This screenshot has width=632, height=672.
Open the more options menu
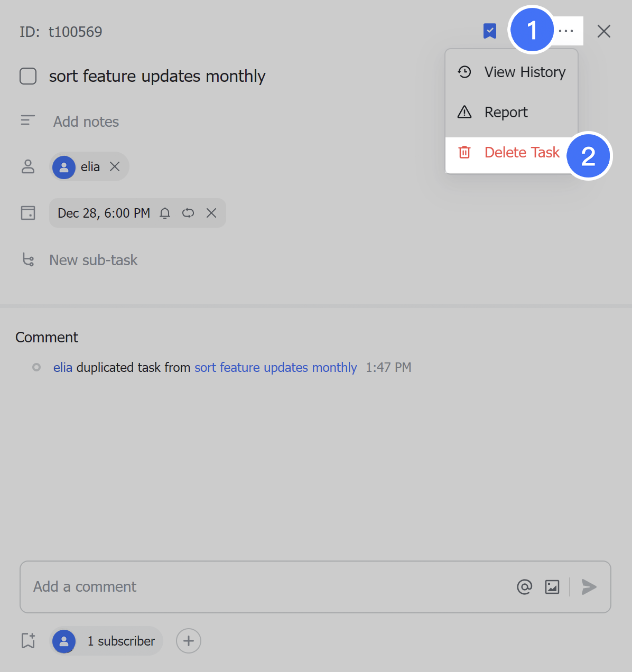tap(566, 31)
